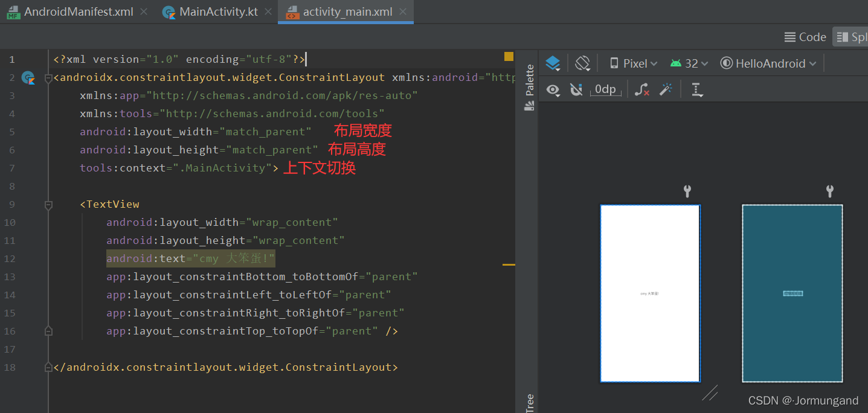
Task: Close the MainActivity.kt tab
Action: click(x=268, y=11)
